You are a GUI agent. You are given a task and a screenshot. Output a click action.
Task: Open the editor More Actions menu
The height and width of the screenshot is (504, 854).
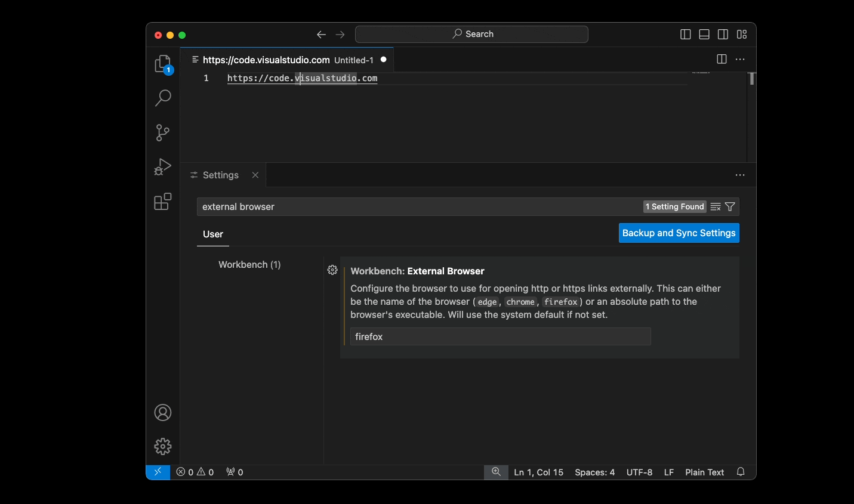click(740, 59)
